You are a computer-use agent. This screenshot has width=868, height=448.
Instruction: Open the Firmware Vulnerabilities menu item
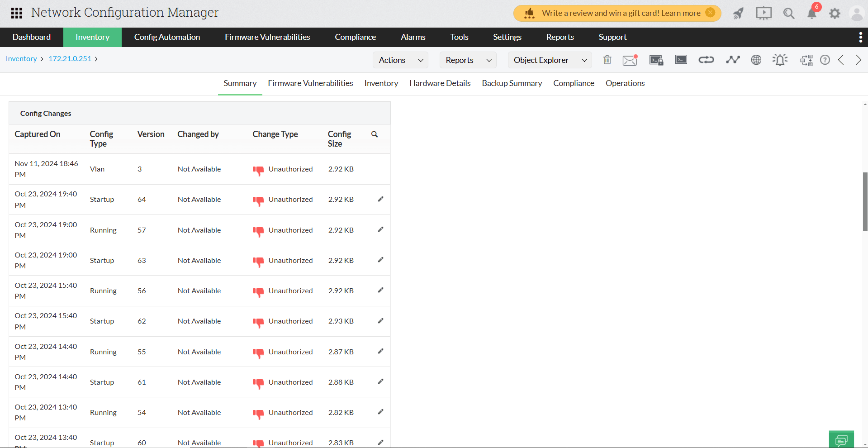[267, 37]
